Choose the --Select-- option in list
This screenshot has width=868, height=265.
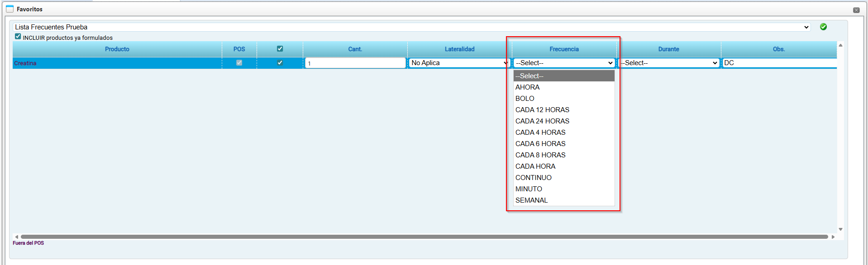(564, 76)
